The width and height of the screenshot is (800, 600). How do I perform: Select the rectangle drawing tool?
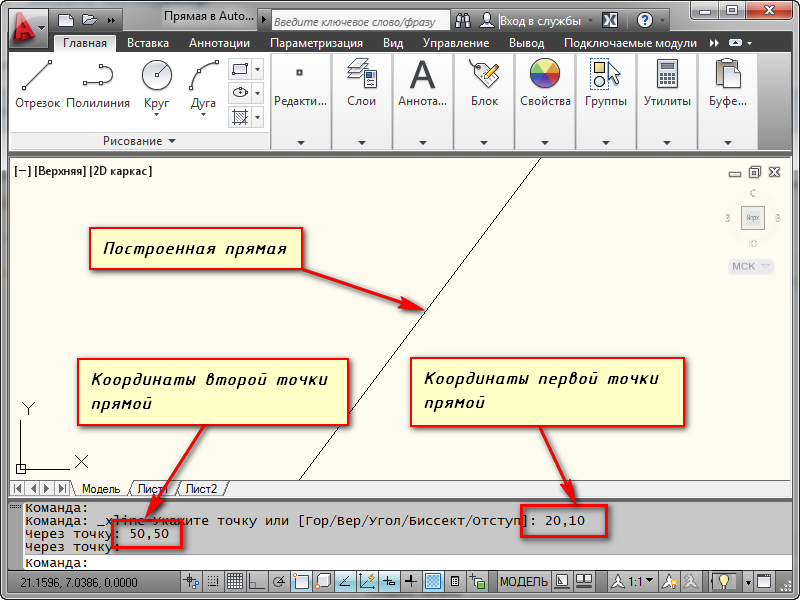pyautogui.click(x=240, y=68)
